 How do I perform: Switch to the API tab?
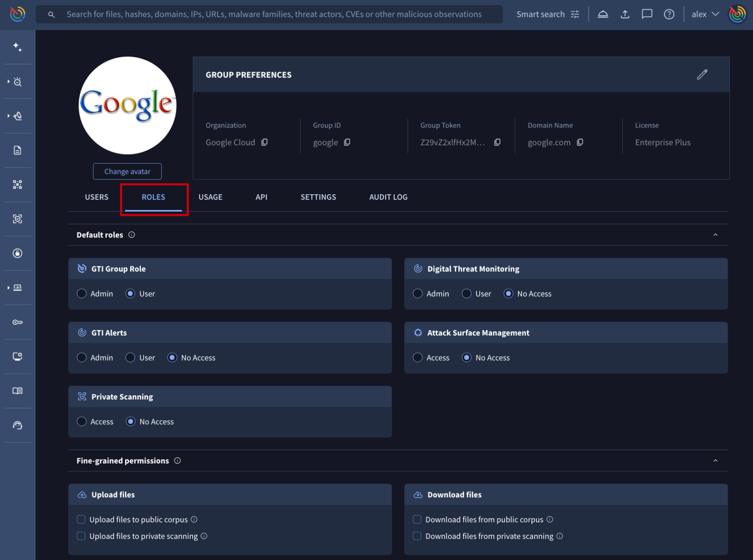coord(261,197)
